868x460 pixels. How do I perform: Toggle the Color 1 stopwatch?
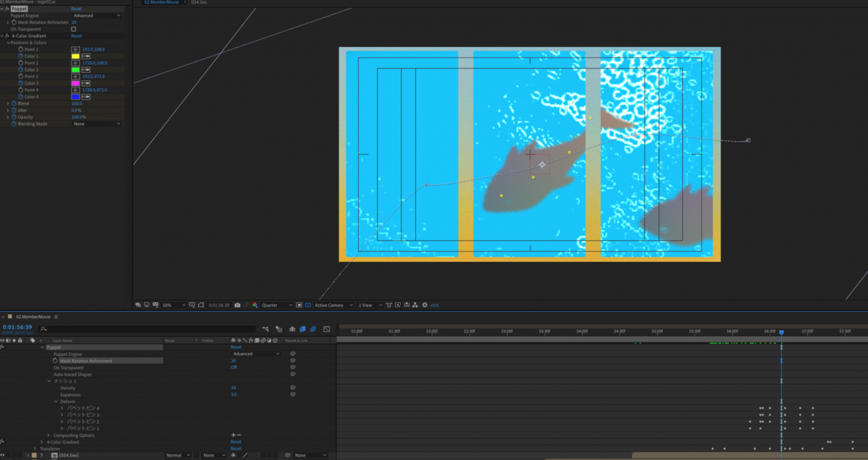click(20, 56)
